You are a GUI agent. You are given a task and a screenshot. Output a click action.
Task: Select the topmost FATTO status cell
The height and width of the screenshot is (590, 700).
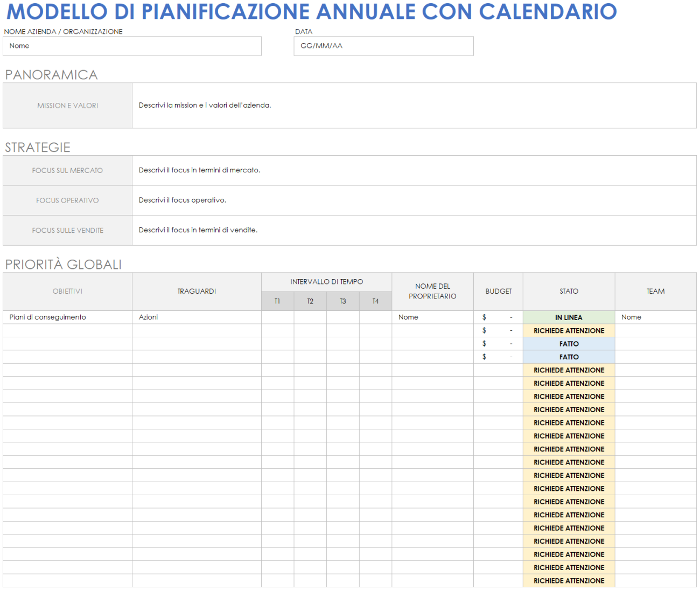(x=569, y=344)
